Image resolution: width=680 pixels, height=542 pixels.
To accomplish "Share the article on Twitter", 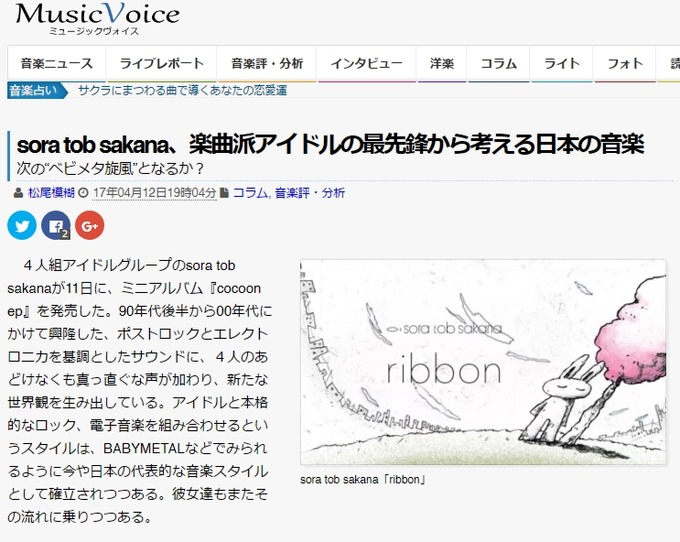I will pyautogui.click(x=22, y=225).
